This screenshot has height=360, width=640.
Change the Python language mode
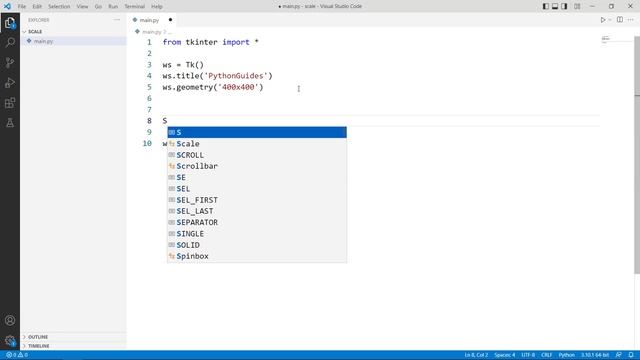[x=567, y=355]
